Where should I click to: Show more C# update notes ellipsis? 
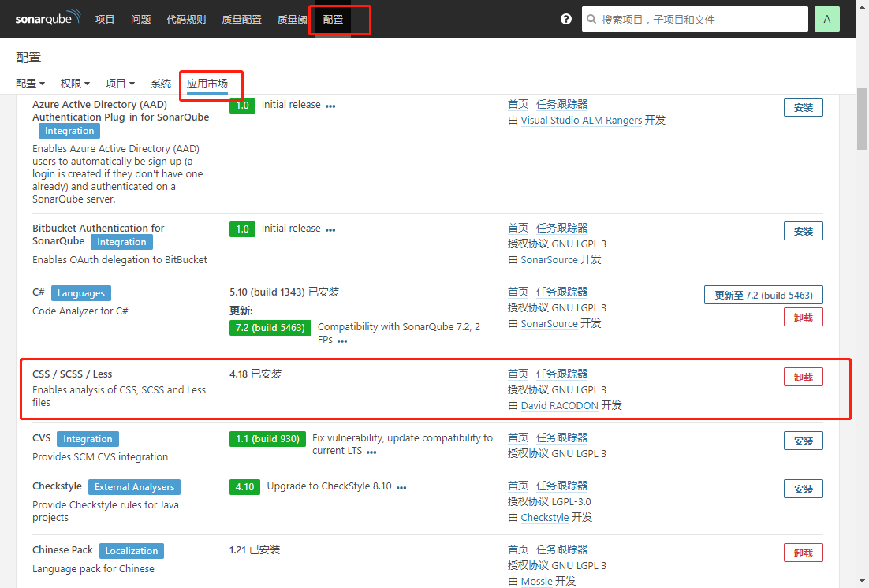342,341
